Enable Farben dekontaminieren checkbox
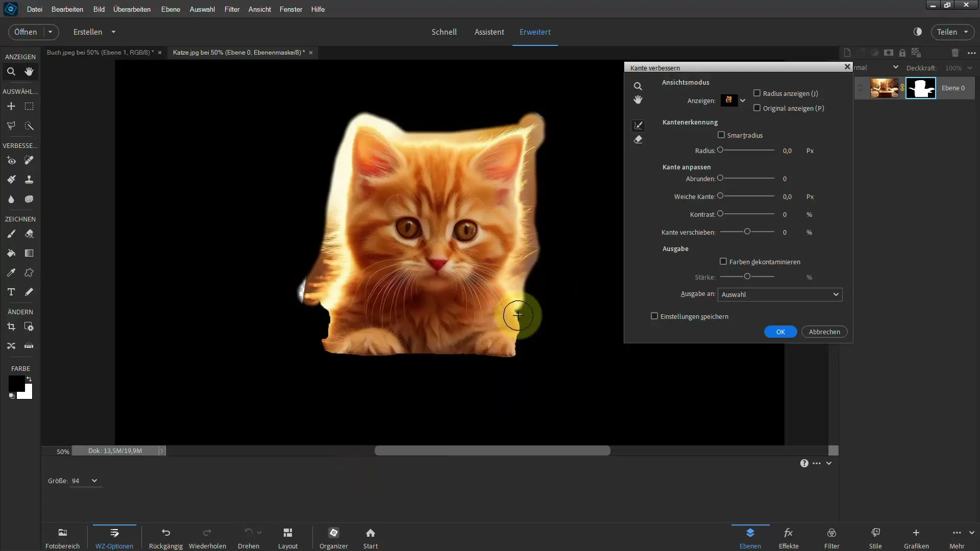The image size is (980, 551). [x=723, y=262]
